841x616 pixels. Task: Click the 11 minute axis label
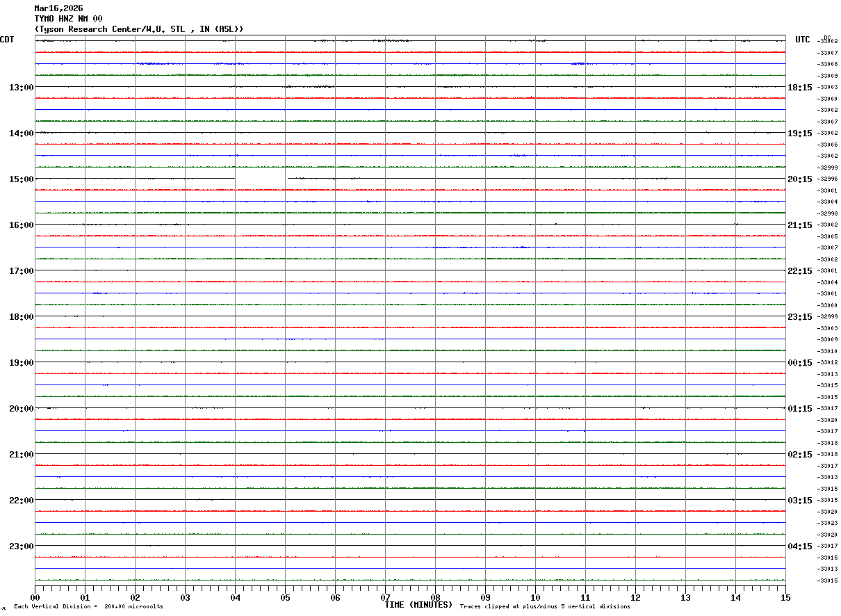tap(585, 598)
